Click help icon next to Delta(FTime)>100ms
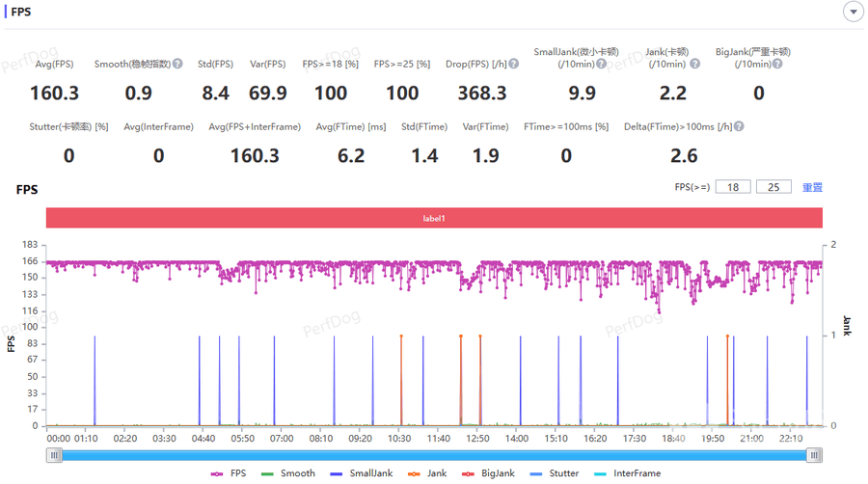Image resolution: width=868 pixels, height=484 pixels. pyautogui.click(x=739, y=126)
